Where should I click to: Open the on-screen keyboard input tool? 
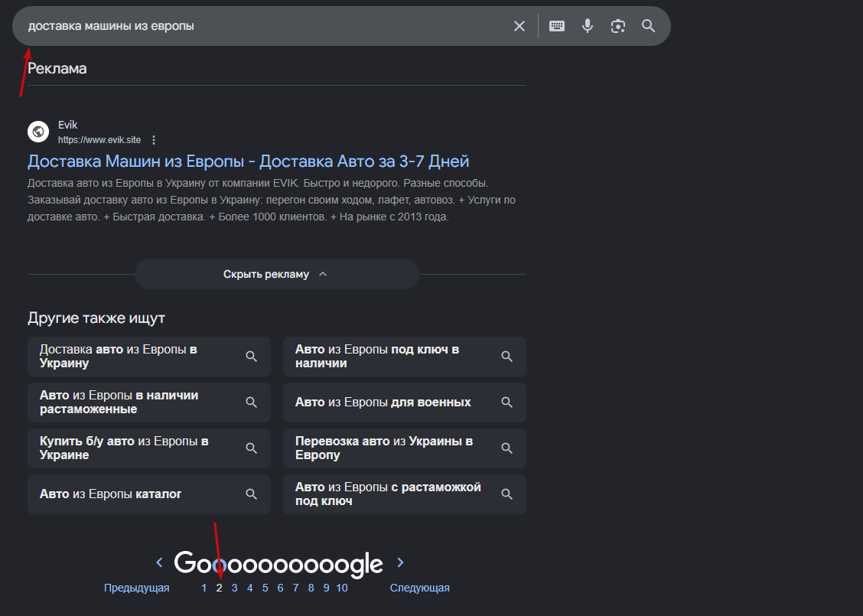click(x=556, y=26)
